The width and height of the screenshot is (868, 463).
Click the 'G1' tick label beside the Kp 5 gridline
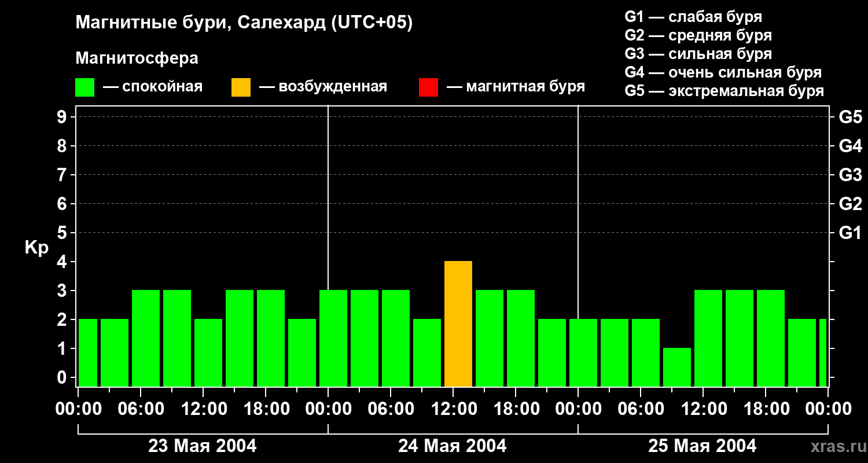tap(850, 233)
